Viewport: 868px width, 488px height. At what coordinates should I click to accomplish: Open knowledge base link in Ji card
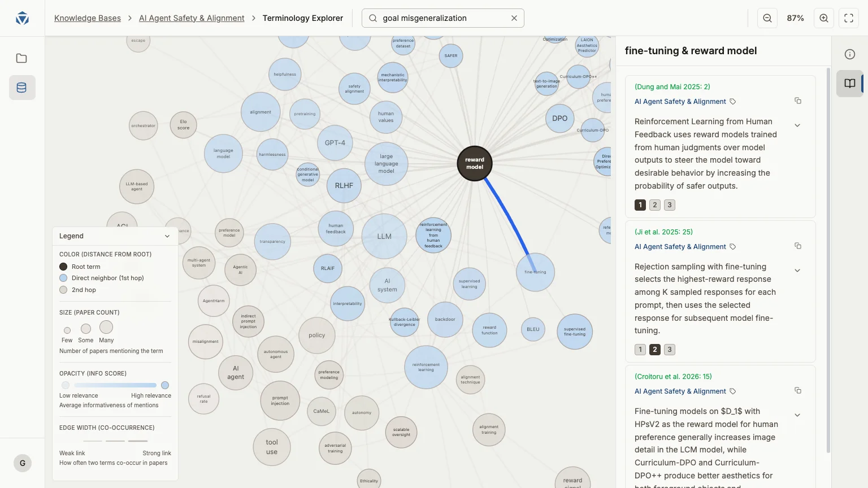pos(680,247)
